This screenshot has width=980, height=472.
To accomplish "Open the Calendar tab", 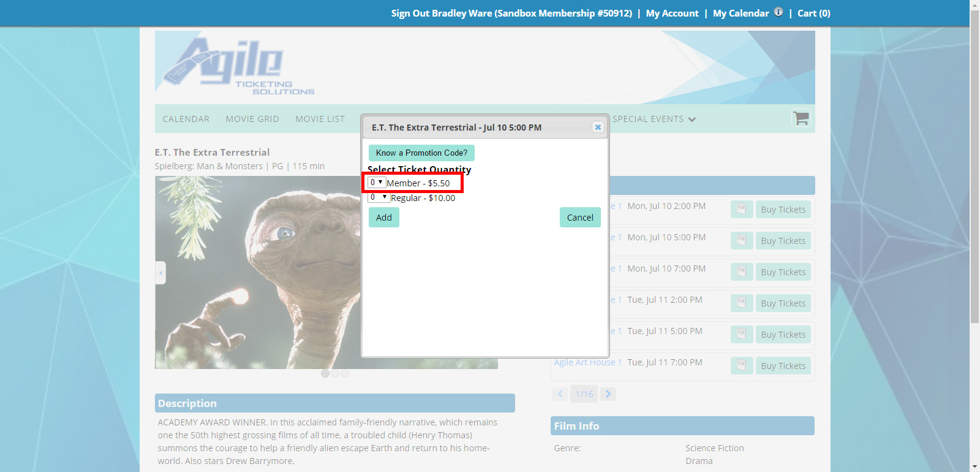I will [x=186, y=119].
